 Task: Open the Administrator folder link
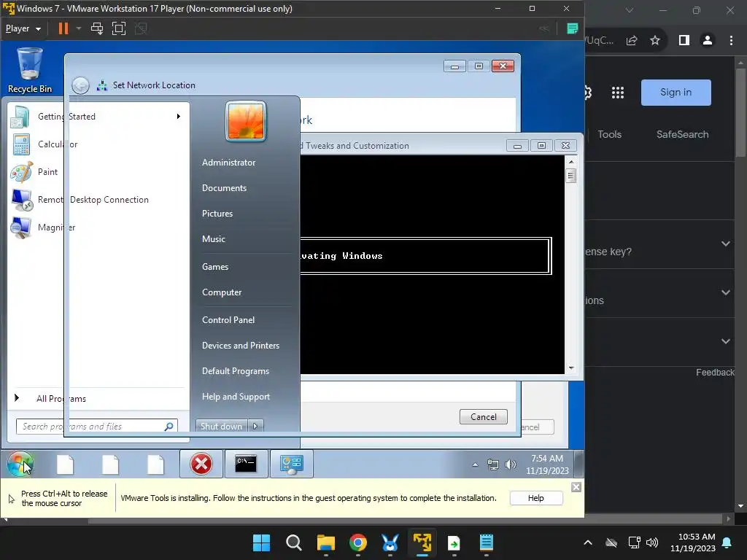[x=228, y=163]
